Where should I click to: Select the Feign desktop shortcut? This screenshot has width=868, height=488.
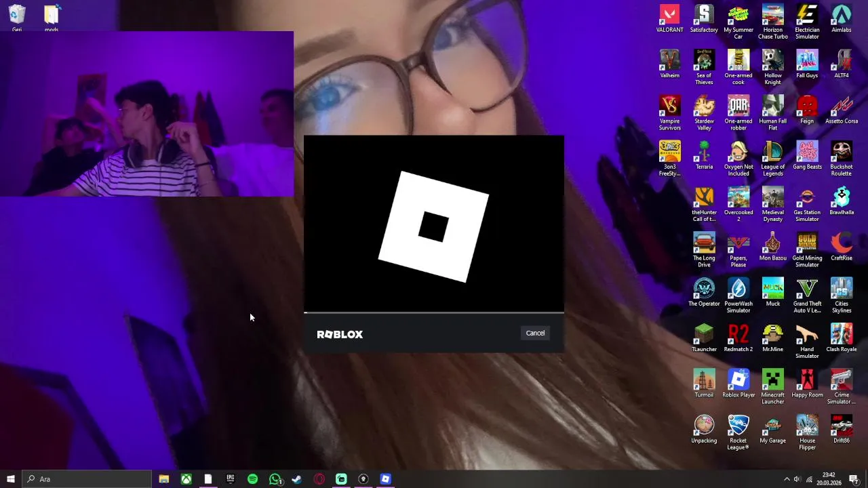tap(807, 110)
